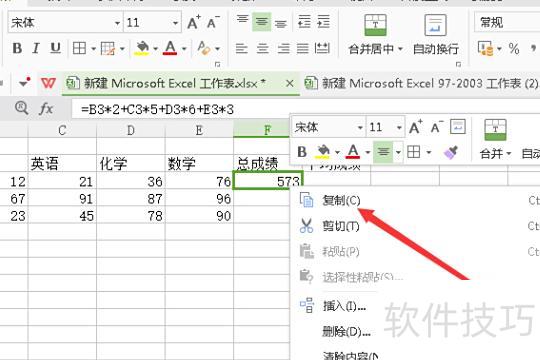Click the mini toolbar borders icon
This screenshot has width=540, height=360.
pyautogui.click(x=414, y=152)
